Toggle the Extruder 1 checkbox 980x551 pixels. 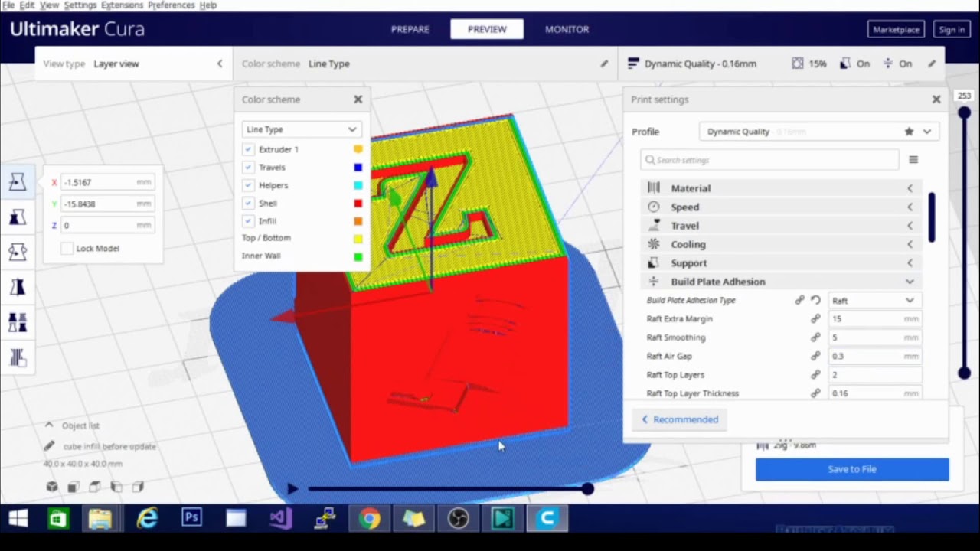point(248,149)
